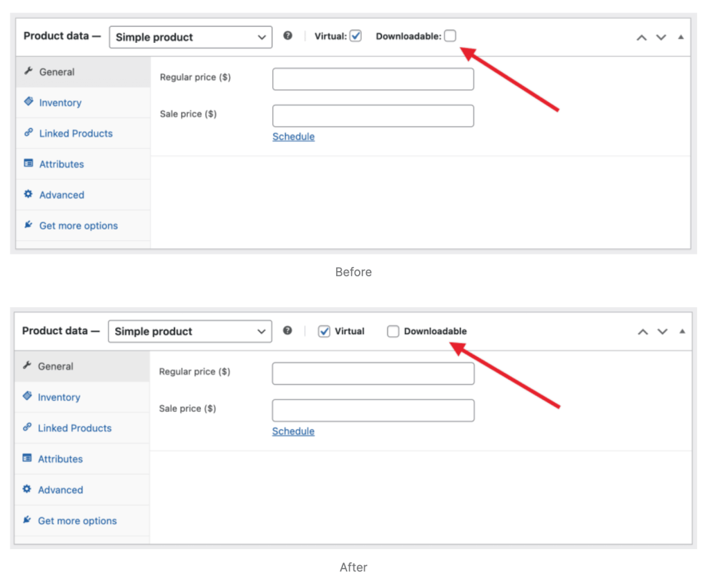709x588 pixels.
Task: Click the move-up arrow icon in the Before panel
Action: coord(642,37)
